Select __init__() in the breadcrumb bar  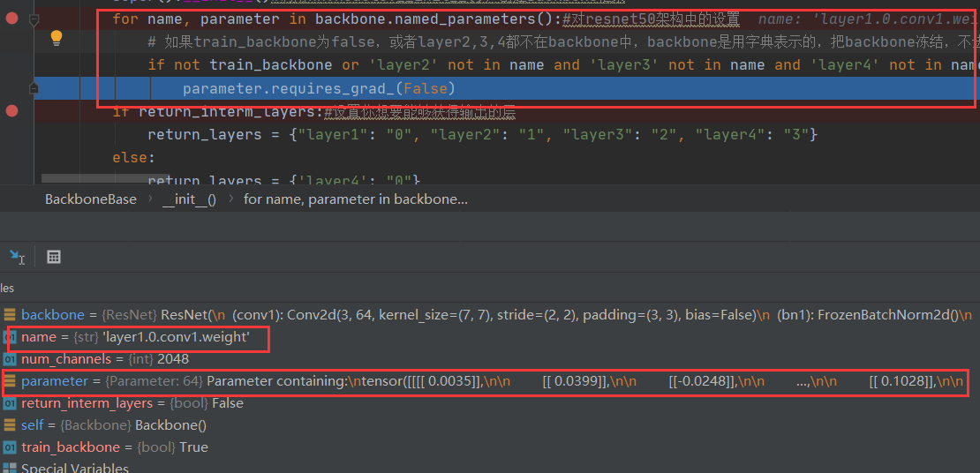(189, 199)
